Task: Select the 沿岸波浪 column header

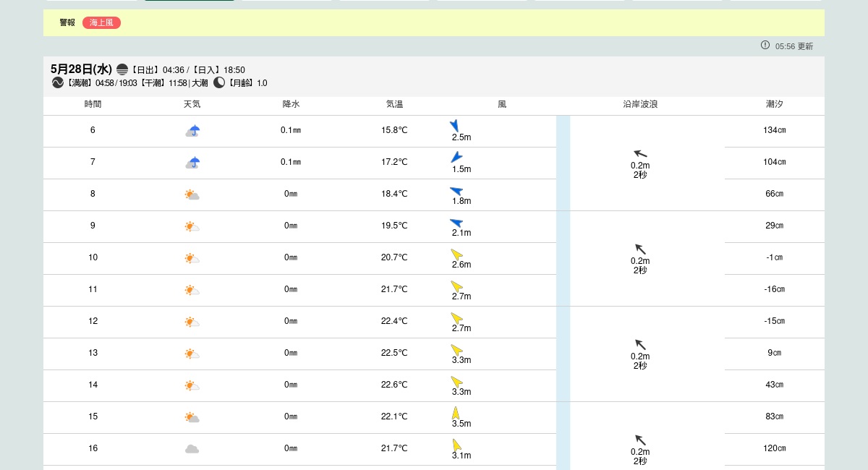Action: [x=640, y=104]
